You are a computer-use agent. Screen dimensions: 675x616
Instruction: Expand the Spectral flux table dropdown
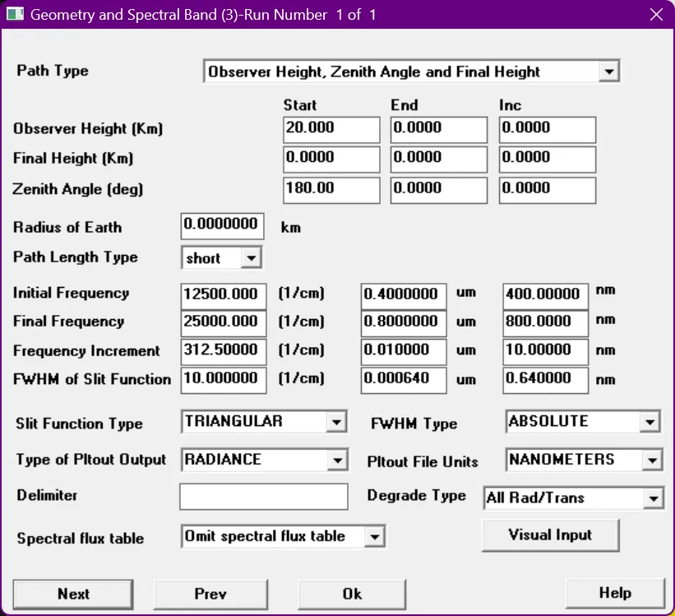(x=374, y=537)
